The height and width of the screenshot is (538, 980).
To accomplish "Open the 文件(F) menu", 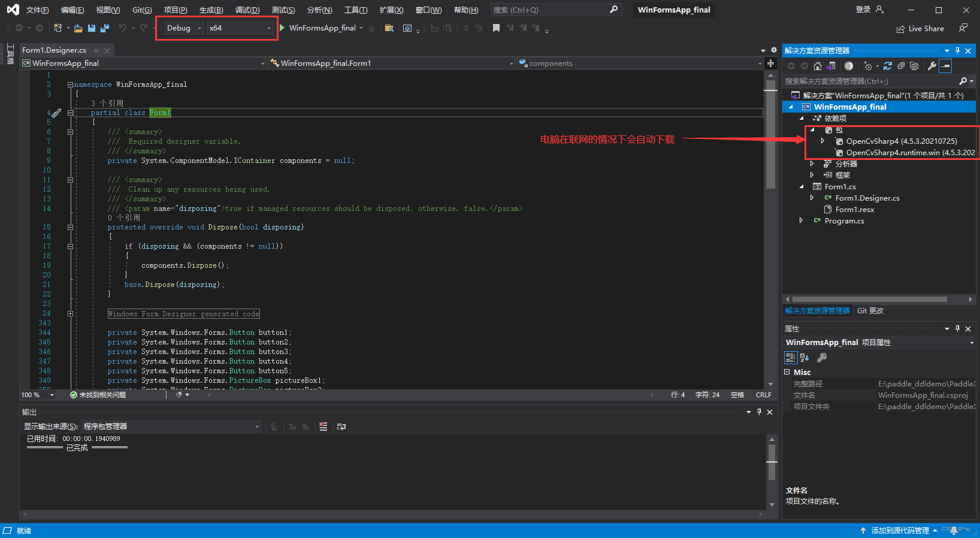I will pyautogui.click(x=37, y=10).
